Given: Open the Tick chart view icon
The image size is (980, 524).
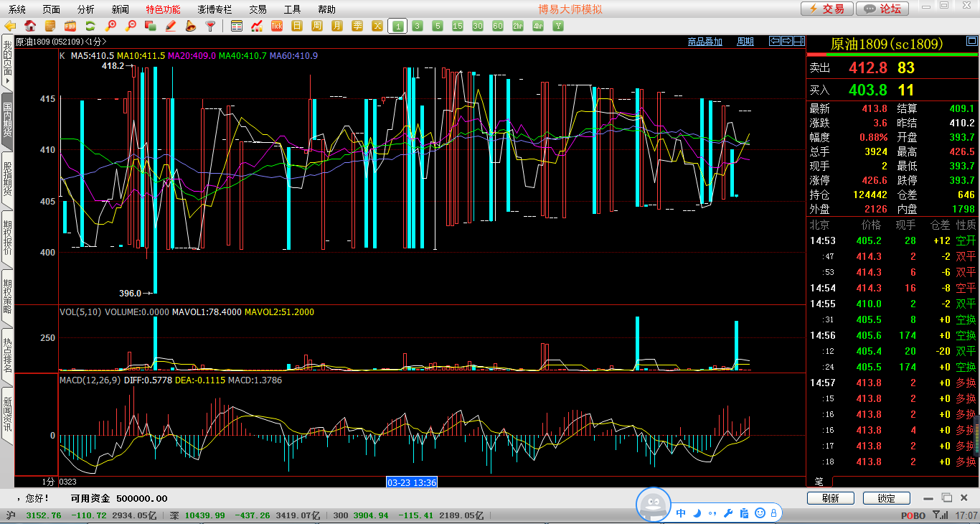Looking at the screenshot, I should 277,26.
